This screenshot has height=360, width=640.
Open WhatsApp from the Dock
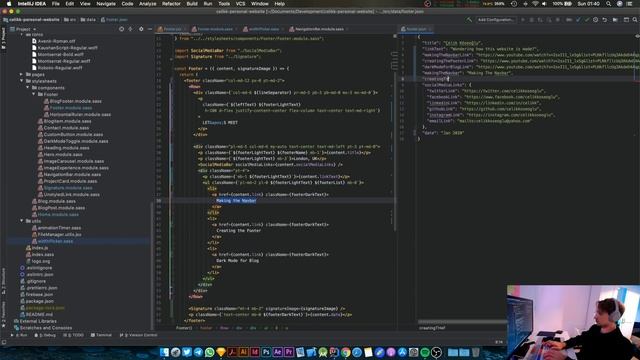click(x=209, y=352)
